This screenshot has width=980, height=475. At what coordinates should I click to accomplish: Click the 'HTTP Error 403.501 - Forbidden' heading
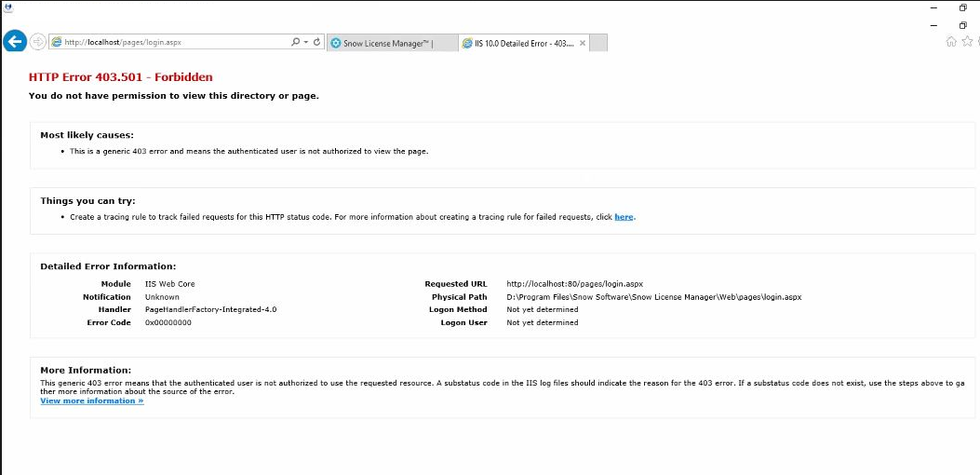click(121, 77)
